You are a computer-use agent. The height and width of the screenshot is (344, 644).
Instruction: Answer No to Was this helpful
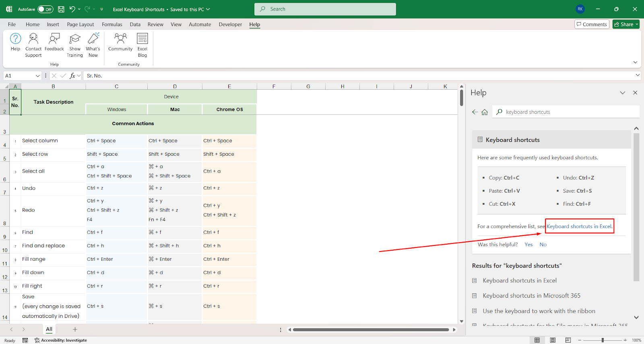coord(543,244)
